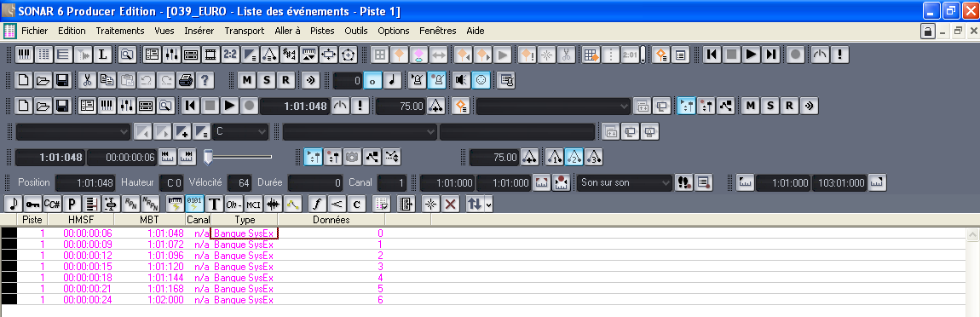The height and width of the screenshot is (317, 980).
Task: Play from the top toolbar transport
Action: click(752, 55)
